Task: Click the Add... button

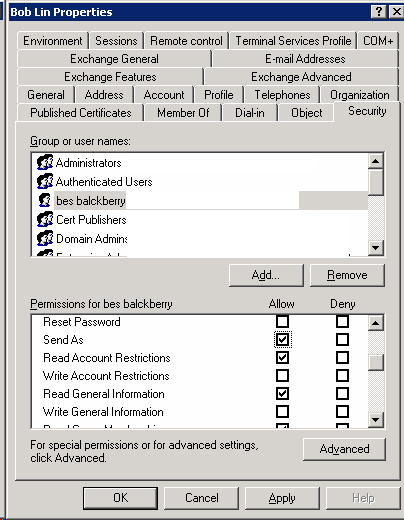Action: coord(266,275)
